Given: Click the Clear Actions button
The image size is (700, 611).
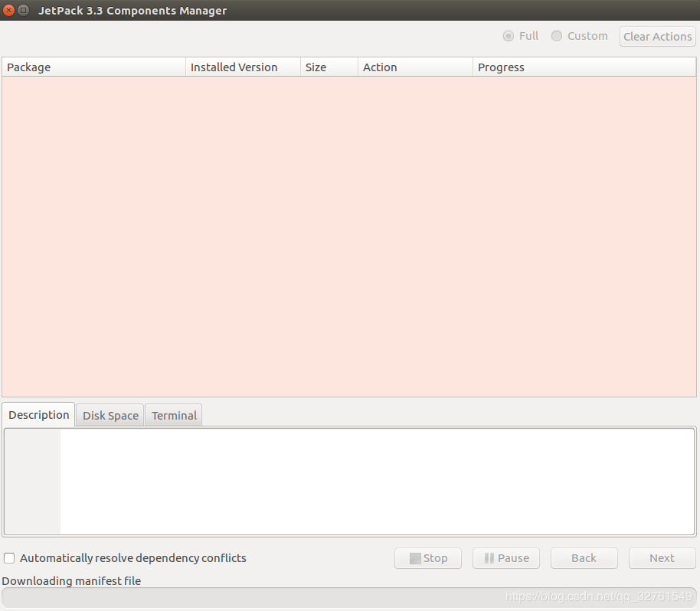Looking at the screenshot, I should coord(658,37).
